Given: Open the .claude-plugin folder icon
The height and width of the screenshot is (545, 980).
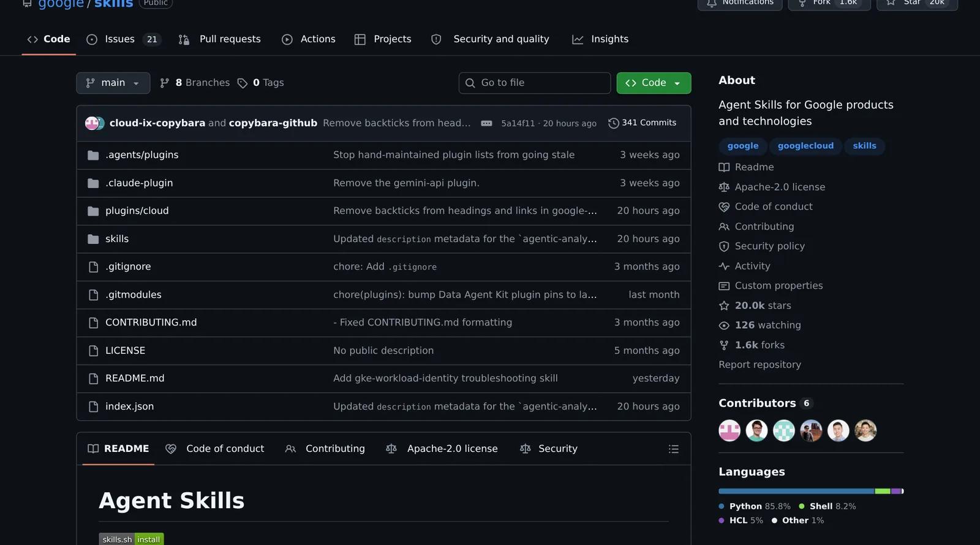Looking at the screenshot, I should click(93, 183).
